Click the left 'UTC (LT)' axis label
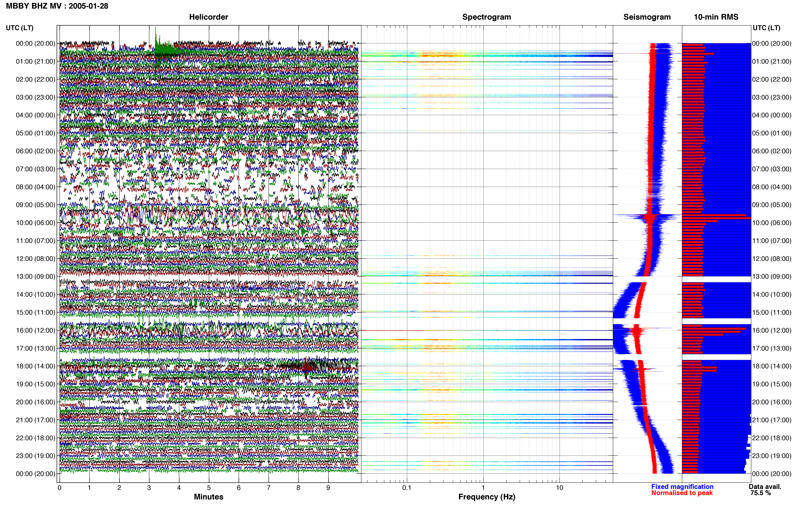This screenshot has height=508, width=812. [19, 28]
